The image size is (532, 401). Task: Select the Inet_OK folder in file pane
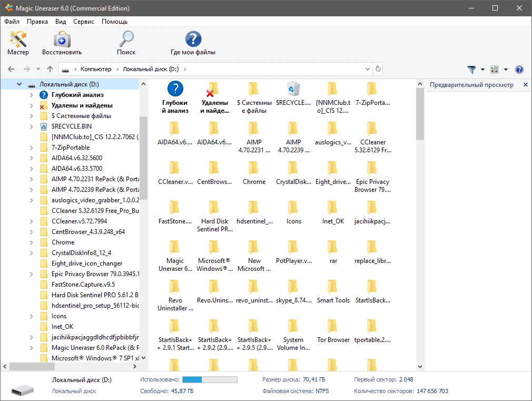(x=333, y=212)
